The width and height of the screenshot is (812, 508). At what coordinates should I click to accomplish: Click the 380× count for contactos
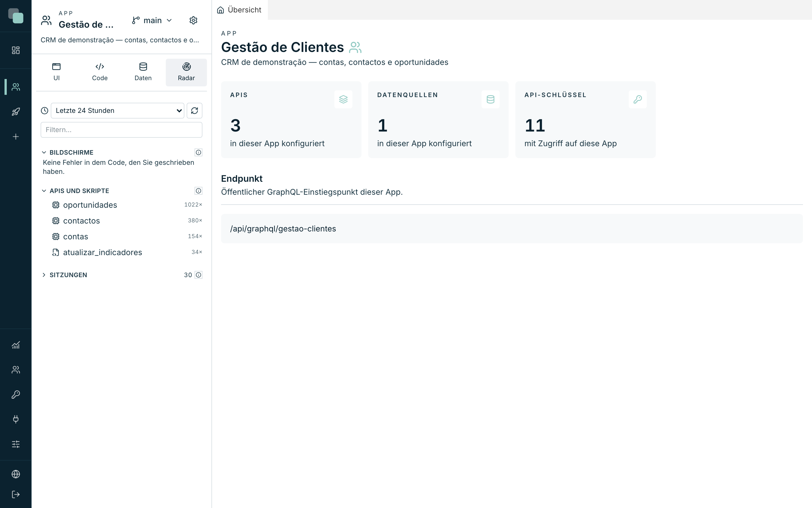click(195, 220)
